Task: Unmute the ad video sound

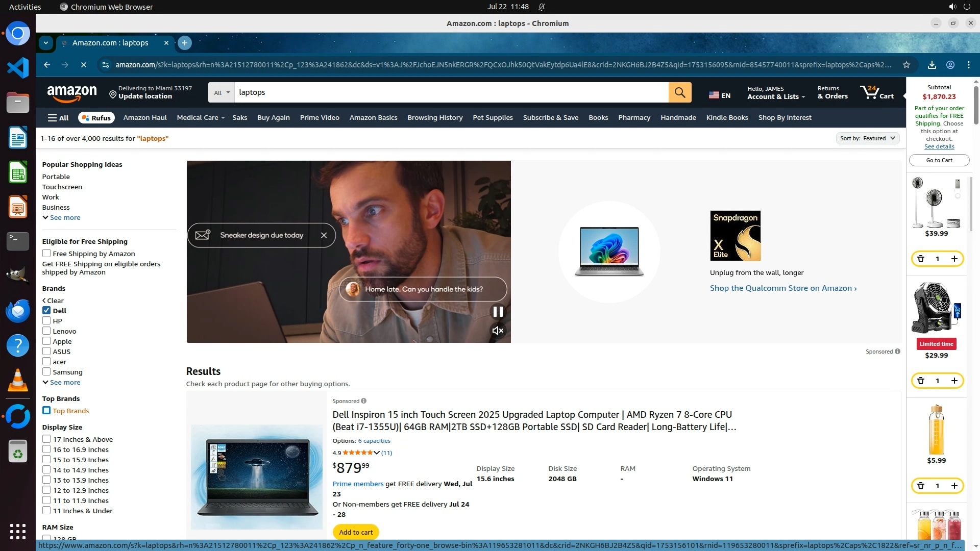Action: coord(498,331)
